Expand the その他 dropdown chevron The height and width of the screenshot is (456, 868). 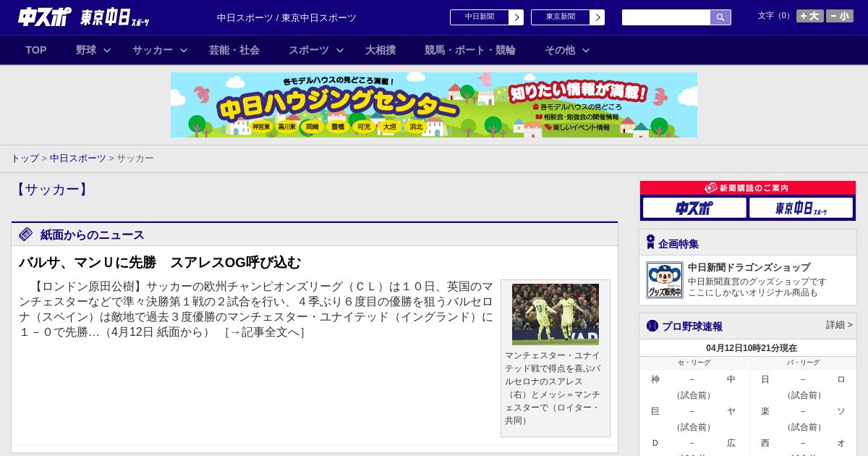(586, 50)
